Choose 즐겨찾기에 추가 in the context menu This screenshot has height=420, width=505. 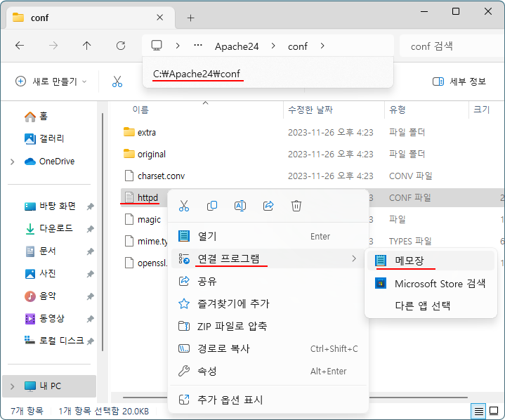(268, 303)
